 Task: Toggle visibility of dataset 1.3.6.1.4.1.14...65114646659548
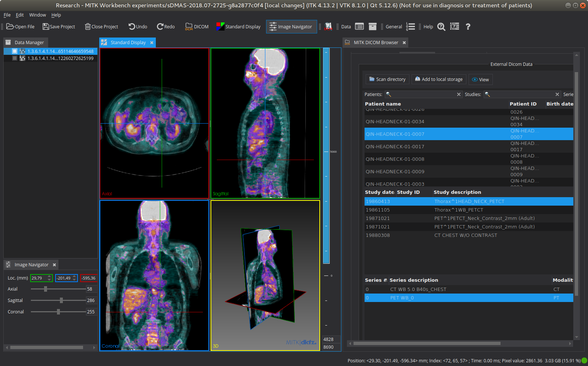coord(15,51)
